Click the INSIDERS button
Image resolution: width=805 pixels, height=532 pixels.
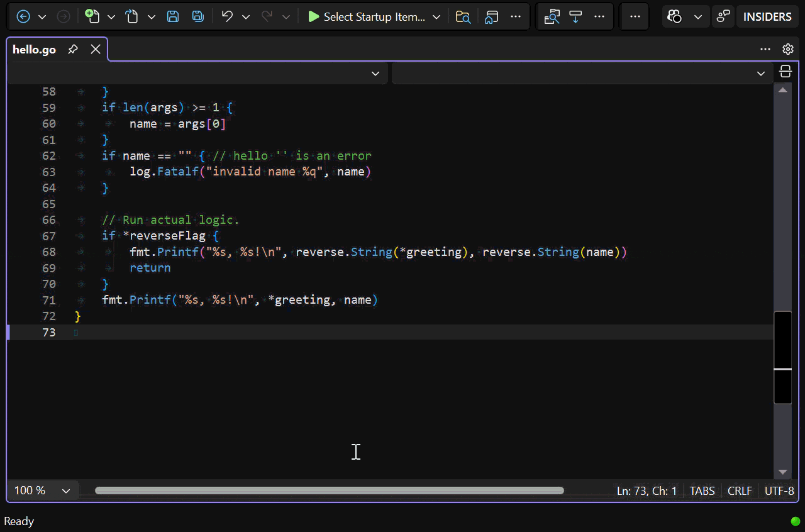coord(767,17)
